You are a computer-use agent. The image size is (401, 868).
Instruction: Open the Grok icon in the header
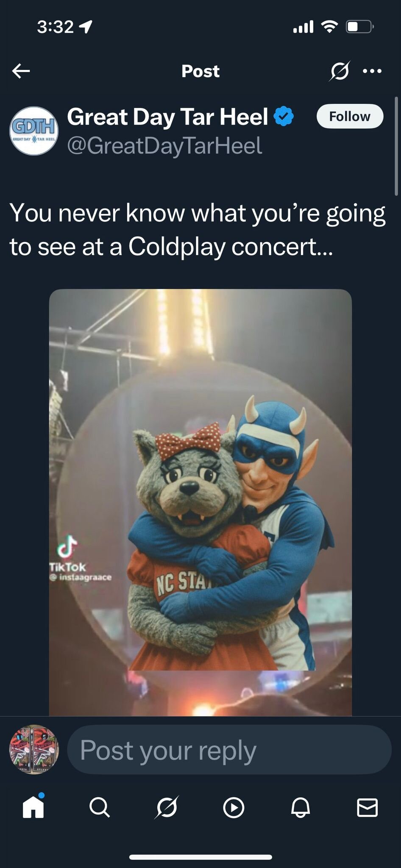[x=339, y=71]
